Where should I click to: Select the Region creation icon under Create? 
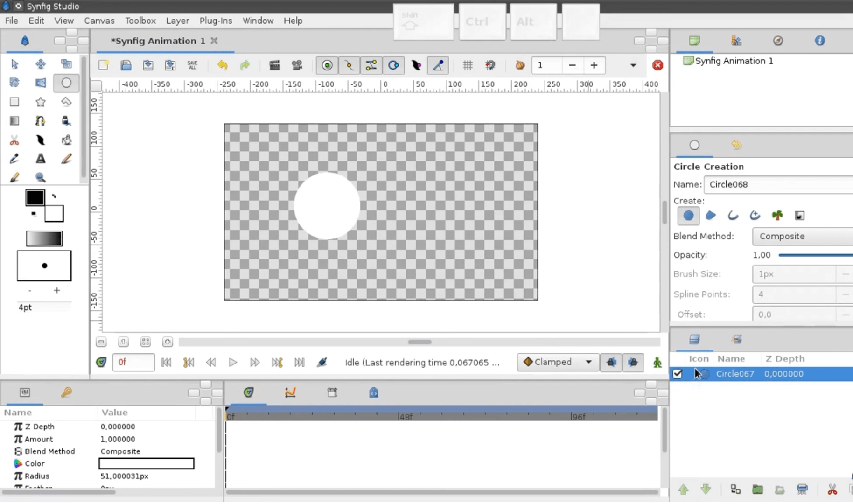point(711,216)
